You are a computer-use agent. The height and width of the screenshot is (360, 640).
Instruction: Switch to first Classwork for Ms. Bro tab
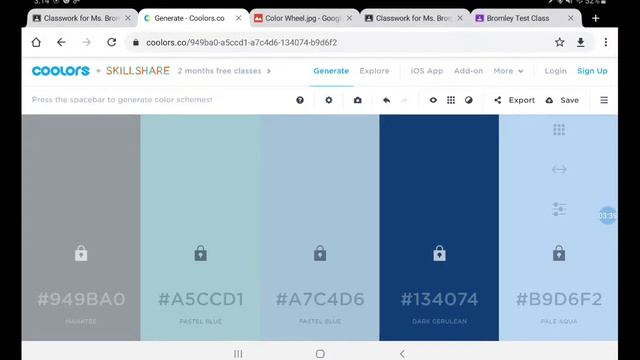click(x=81, y=18)
